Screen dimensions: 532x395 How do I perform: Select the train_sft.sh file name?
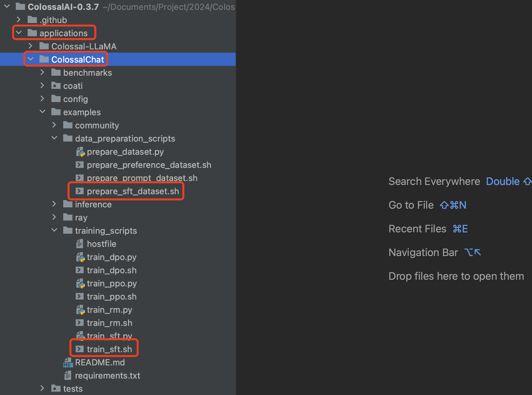pos(109,349)
